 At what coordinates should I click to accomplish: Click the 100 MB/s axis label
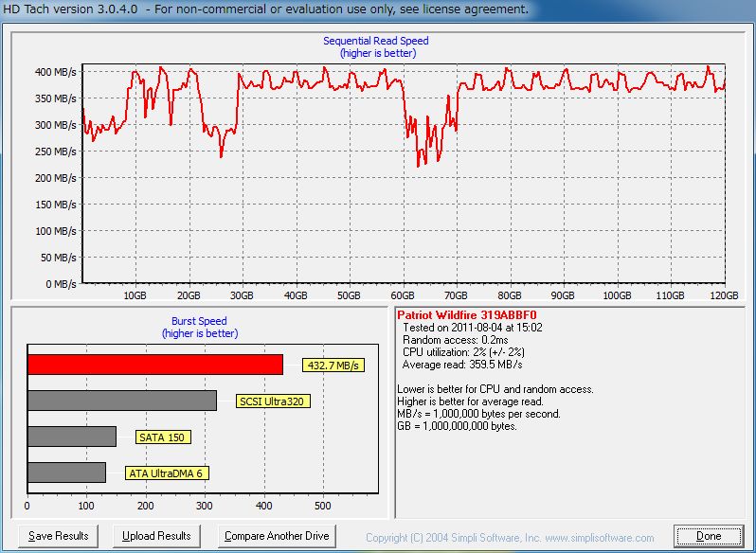pyautogui.click(x=56, y=231)
